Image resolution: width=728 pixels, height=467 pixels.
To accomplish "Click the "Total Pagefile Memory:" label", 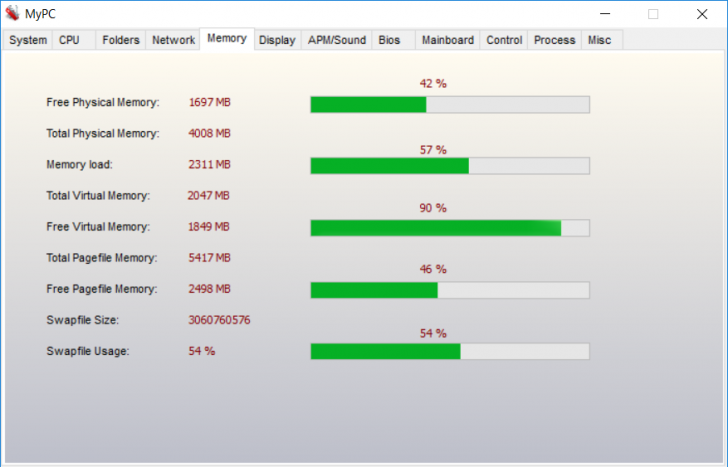I will pyautogui.click(x=102, y=258).
